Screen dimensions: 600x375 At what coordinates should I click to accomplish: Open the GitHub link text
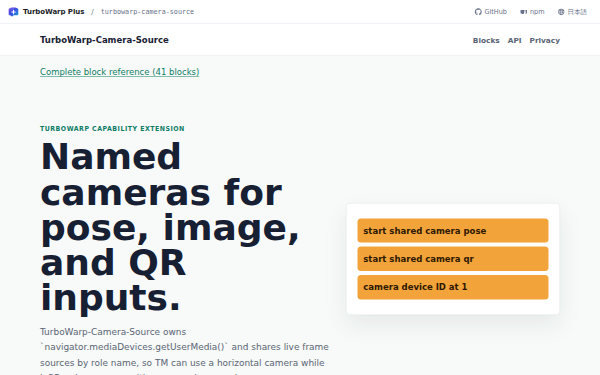pyautogui.click(x=496, y=12)
